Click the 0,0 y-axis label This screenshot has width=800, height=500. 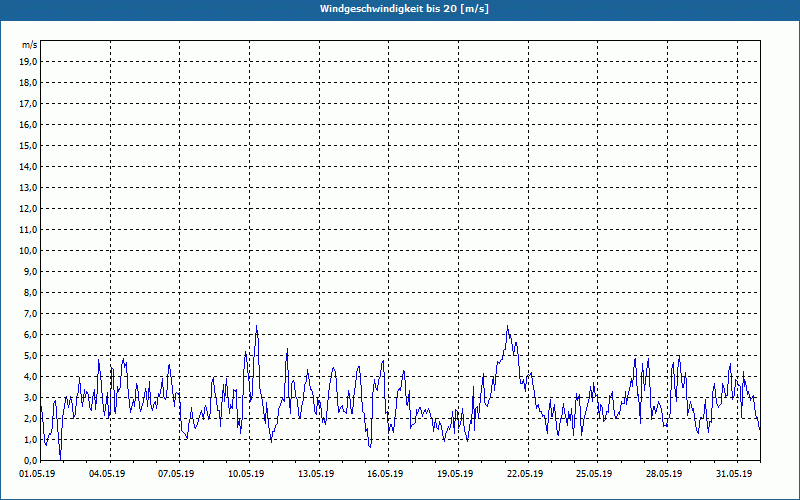coord(30,460)
